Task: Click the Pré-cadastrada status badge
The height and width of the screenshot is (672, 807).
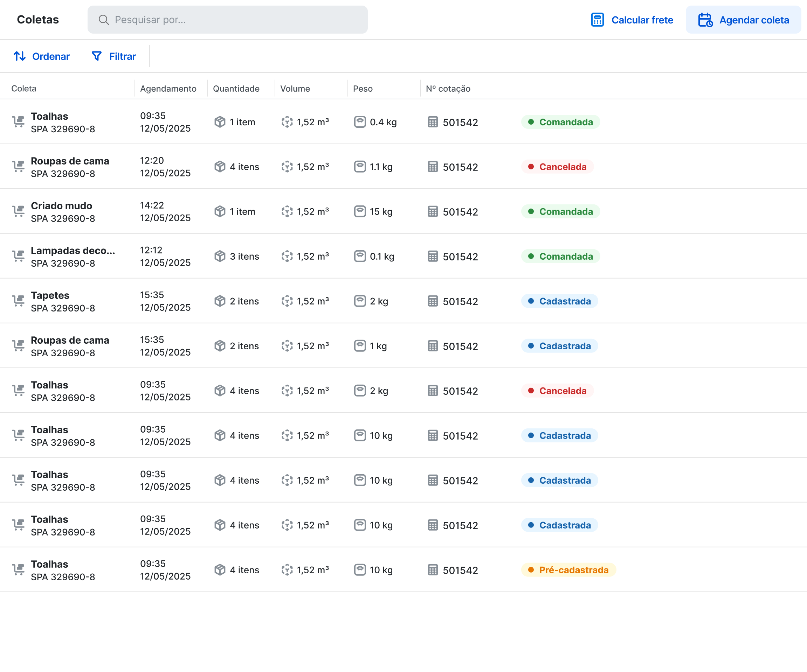Action: 568,570
